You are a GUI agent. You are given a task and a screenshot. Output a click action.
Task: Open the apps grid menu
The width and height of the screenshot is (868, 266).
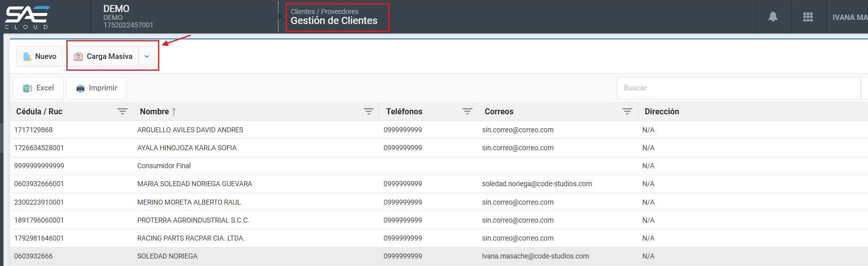pyautogui.click(x=808, y=17)
